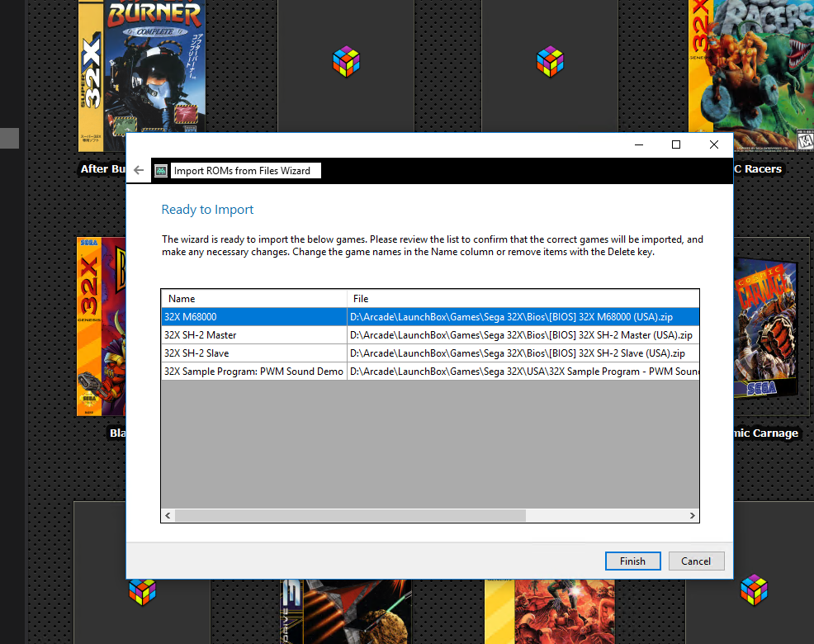Select the Cosmic Carnage box art in LaunchBox
The image size is (814, 644).
766,329
